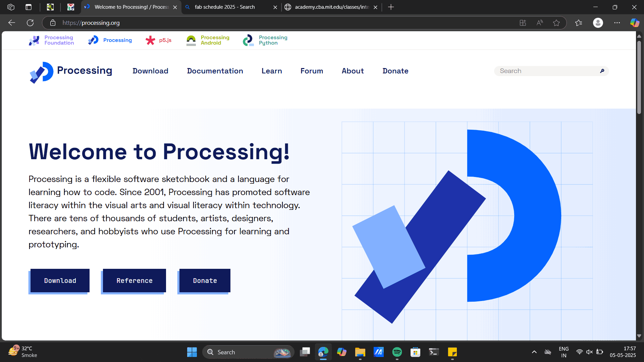The image size is (644, 362).
Task: Click the Donate button below intro text
Action: point(205,281)
